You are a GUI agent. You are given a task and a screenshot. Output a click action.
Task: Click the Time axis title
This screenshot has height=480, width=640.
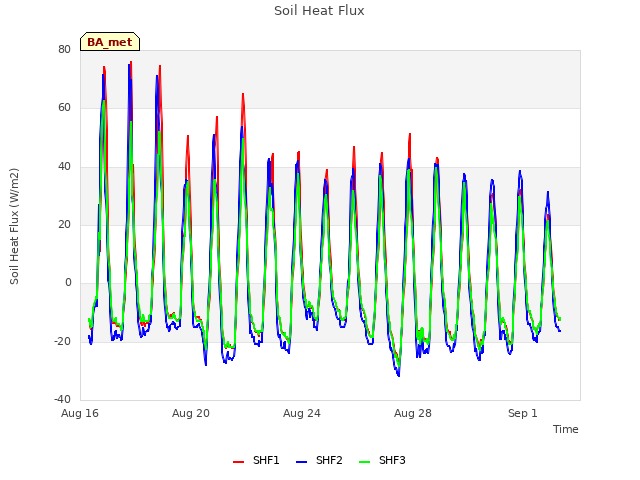click(x=566, y=429)
